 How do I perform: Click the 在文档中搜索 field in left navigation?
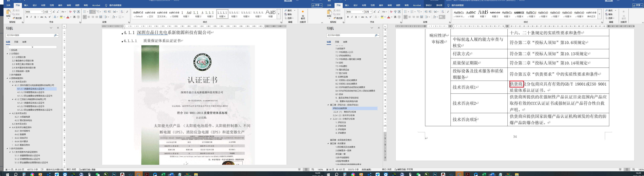point(30,35)
